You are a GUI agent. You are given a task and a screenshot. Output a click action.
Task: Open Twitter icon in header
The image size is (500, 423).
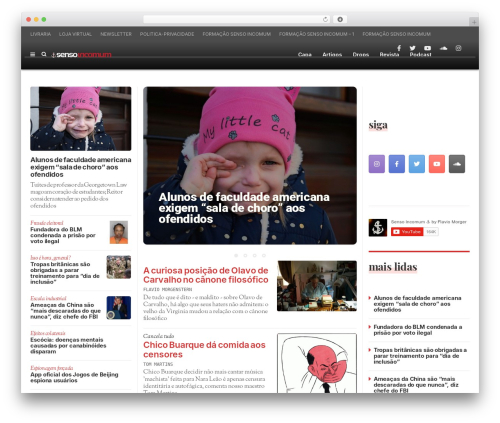tap(412, 48)
